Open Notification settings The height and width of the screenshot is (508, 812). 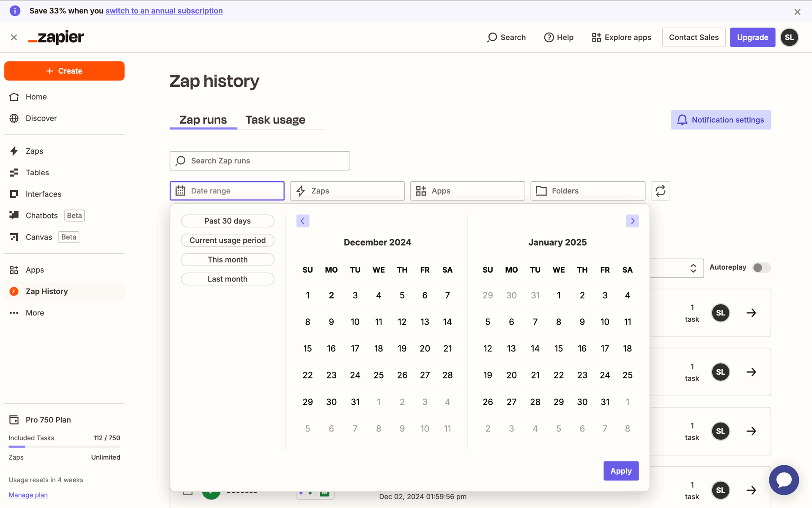[x=721, y=120]
